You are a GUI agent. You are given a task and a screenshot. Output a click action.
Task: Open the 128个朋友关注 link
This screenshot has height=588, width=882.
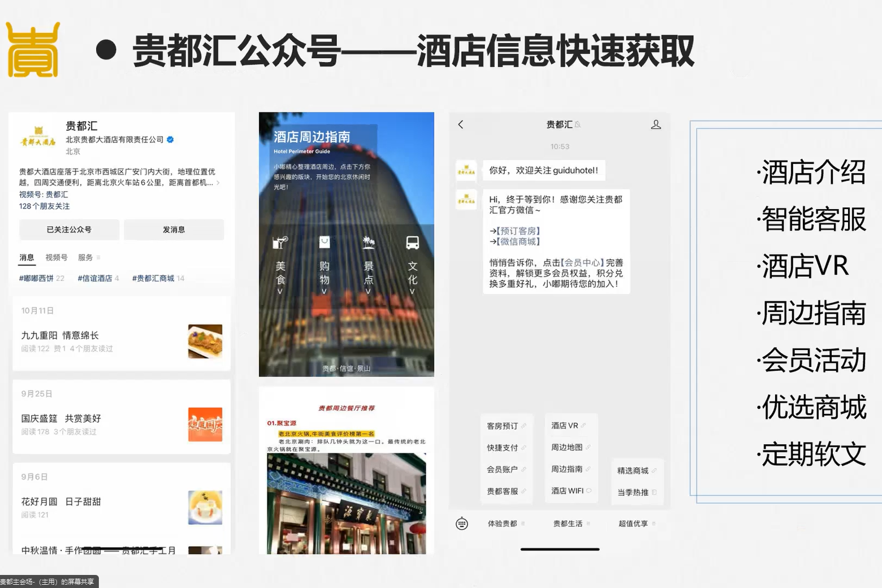(45, 206)
